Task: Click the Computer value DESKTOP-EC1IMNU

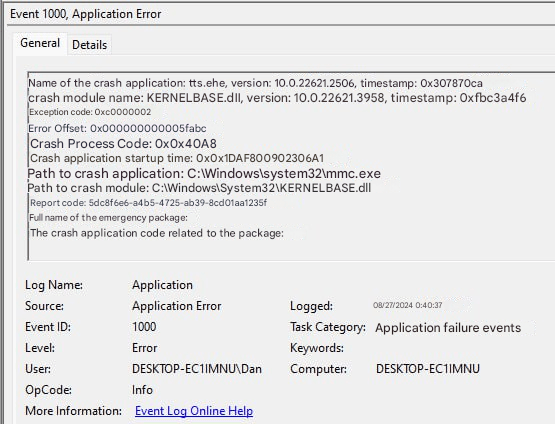Action: (x=428, y=369)
